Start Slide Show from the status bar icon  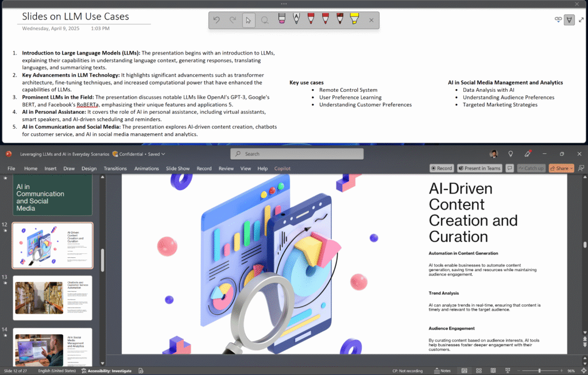pyautogui.click(x=508, y=370)
